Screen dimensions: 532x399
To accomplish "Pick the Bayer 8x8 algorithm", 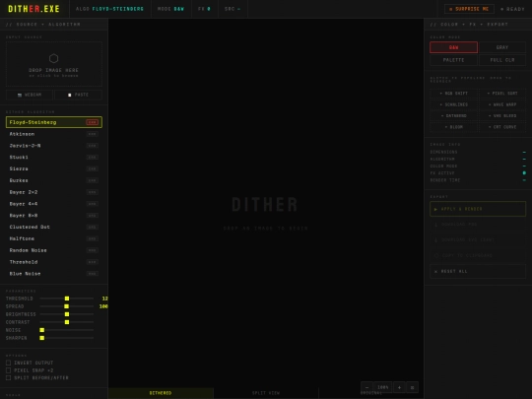I will tap(54, 216).
